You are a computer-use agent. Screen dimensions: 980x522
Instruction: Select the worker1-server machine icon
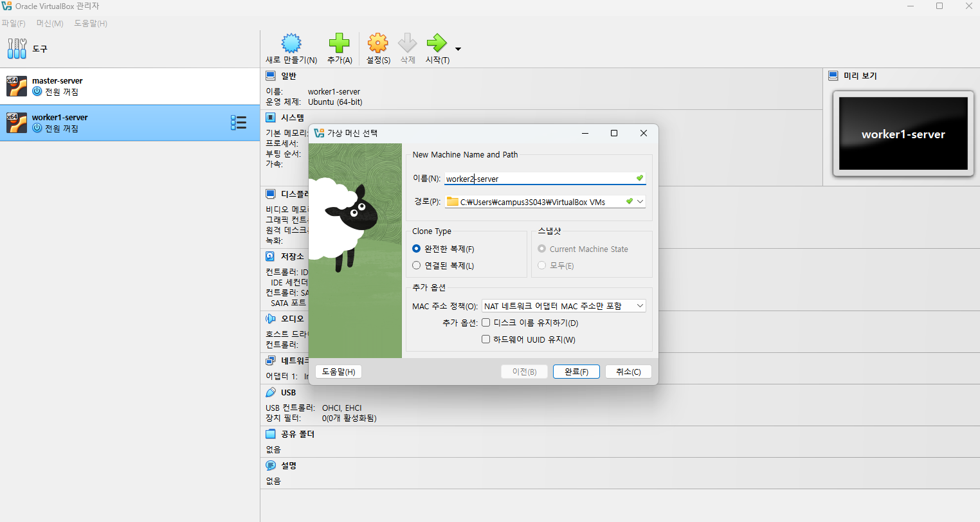pos(17,123)
